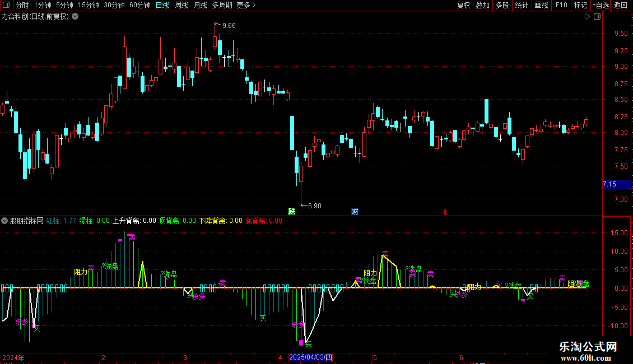Image resolution: width=633 pixels, height=364 pixels.
Task: Select the 1分钟 period tab
Action: (43, 5)
